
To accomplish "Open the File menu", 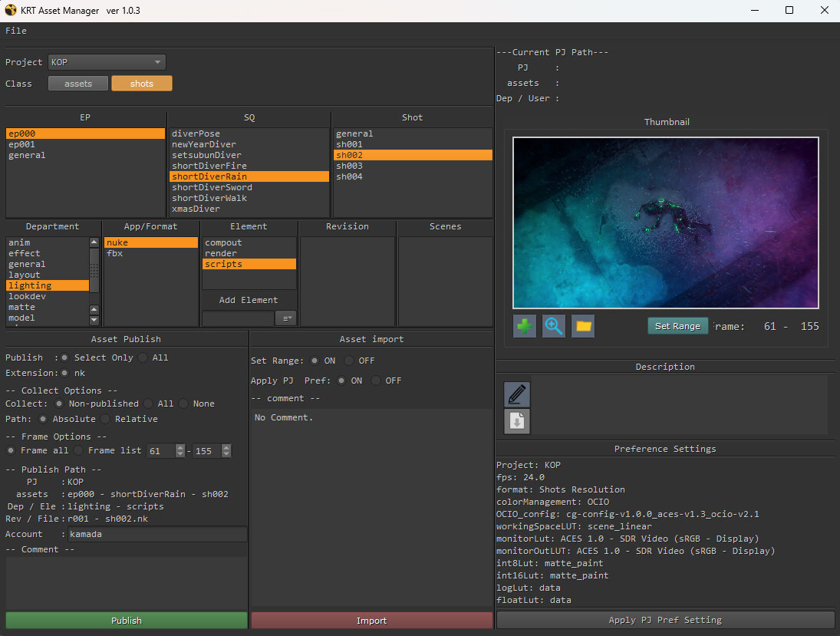I will coord(16,31).
